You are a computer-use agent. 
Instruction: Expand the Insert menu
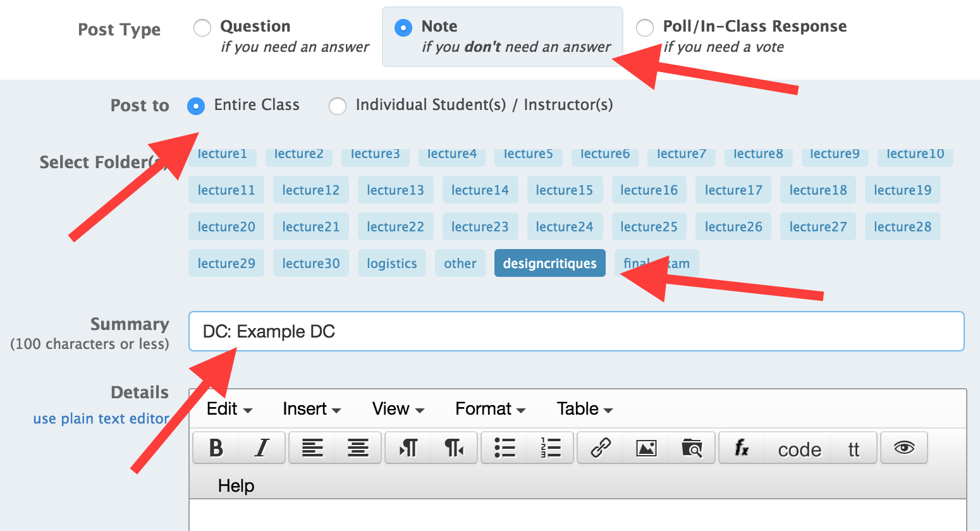(x=311, y=409)
